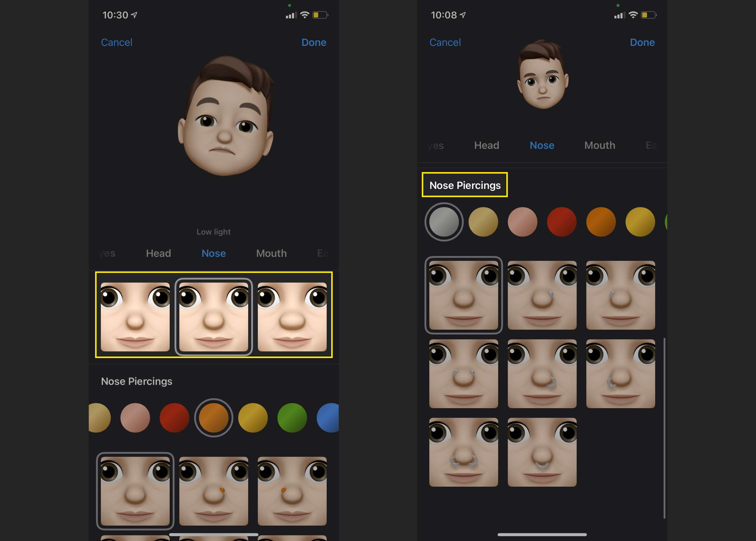Tap the Memoji preview in right screen
Viewport: 756px width, 541px height.
(543, 74)
